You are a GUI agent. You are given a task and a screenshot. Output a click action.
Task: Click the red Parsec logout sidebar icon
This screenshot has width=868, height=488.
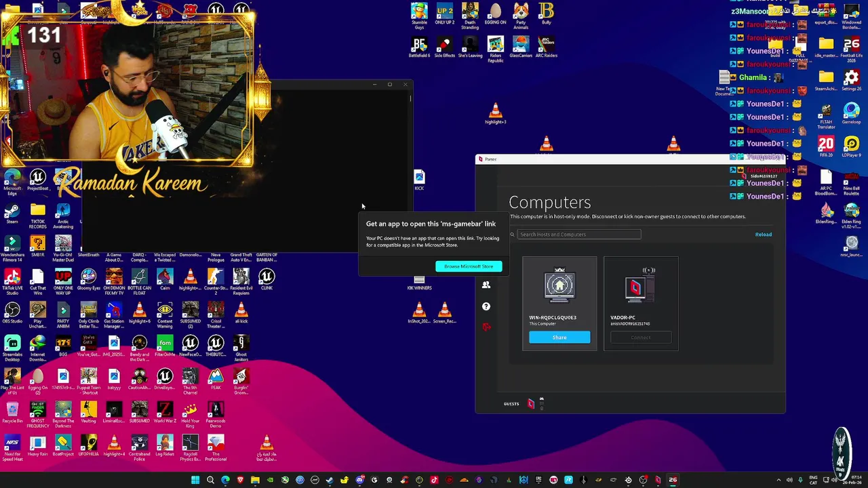pyautogui.click(x=486, y=327)
